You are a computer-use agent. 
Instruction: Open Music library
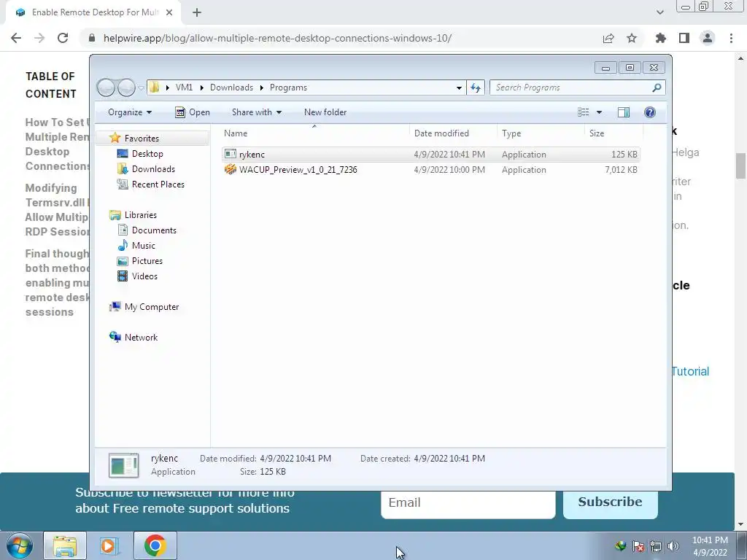pos(143,245)
